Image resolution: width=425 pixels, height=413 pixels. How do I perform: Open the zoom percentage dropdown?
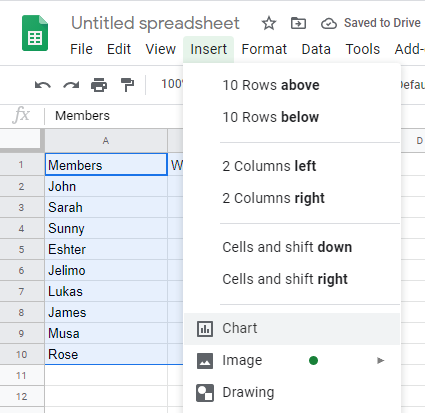[172, 84]
